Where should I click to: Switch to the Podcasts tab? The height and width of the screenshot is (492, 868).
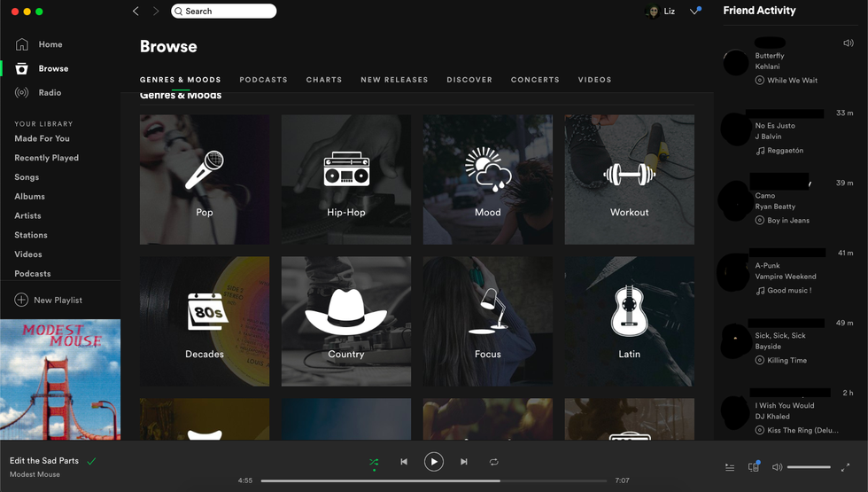[x=263, y=80]
